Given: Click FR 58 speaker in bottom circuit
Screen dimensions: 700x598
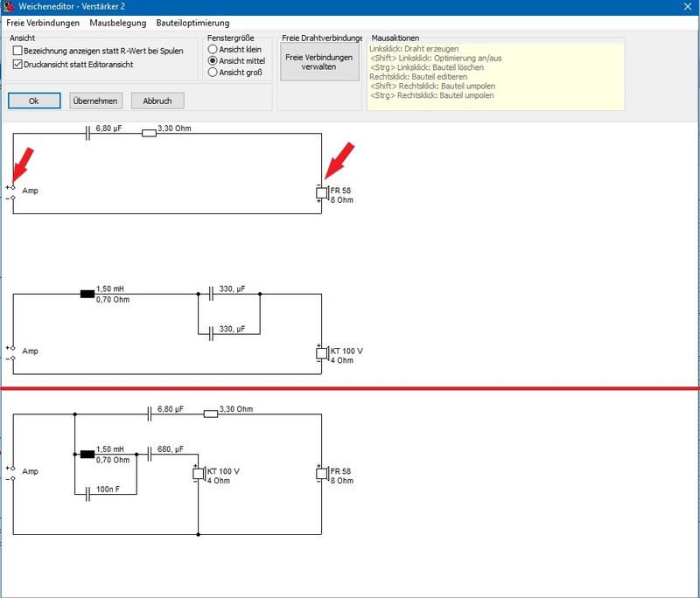Looking at the screenshot, I should (322, 474).
